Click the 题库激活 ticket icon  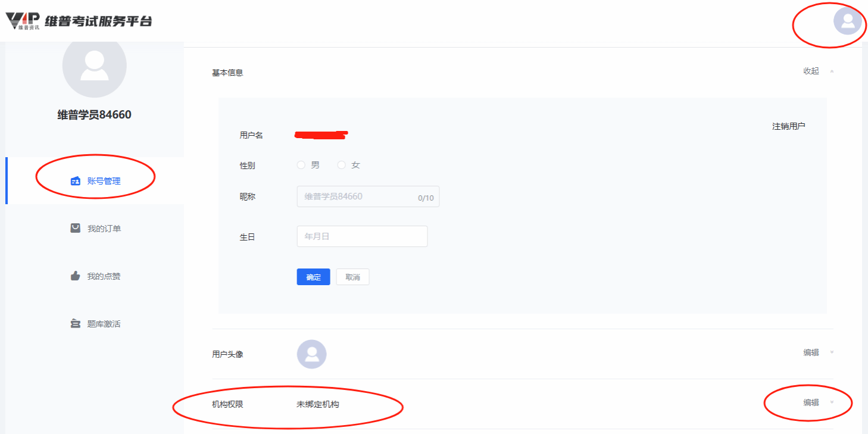coord(76,324)
